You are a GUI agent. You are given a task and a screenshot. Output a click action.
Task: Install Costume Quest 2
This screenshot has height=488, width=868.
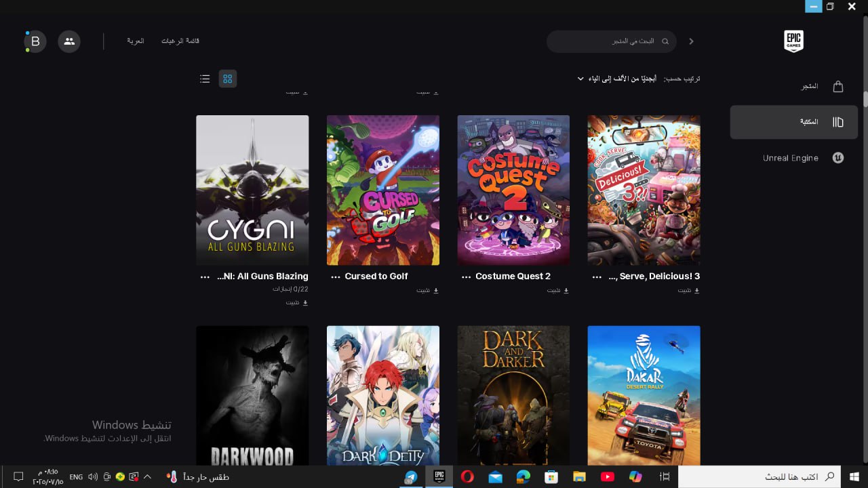(558, 290)
